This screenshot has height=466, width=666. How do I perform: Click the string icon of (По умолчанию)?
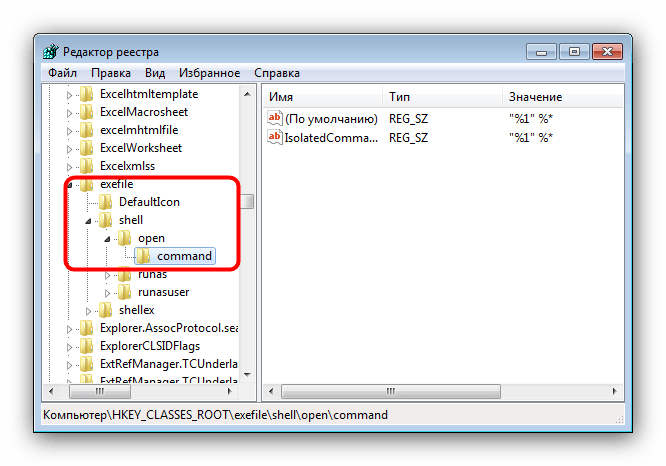coord(275,118)
